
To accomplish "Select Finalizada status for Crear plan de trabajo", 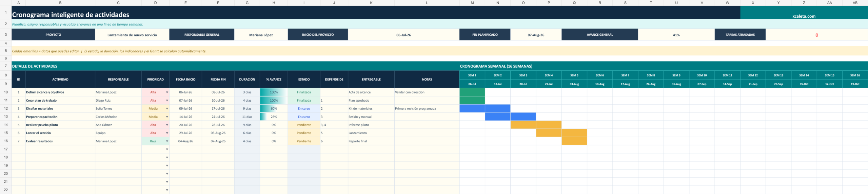I will pos(304,100).
